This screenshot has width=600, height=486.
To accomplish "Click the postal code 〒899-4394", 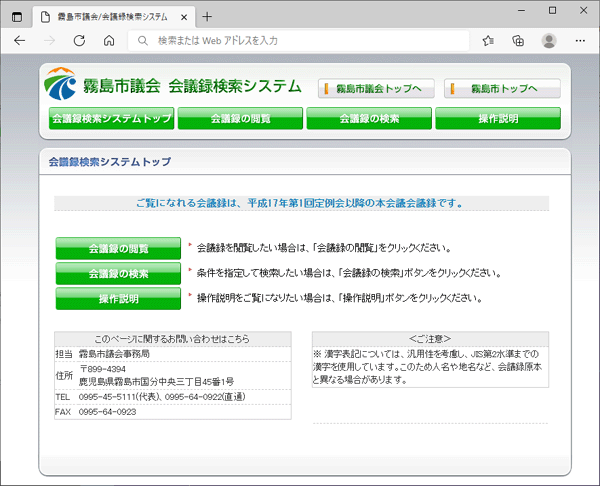I will pos(103,369).
